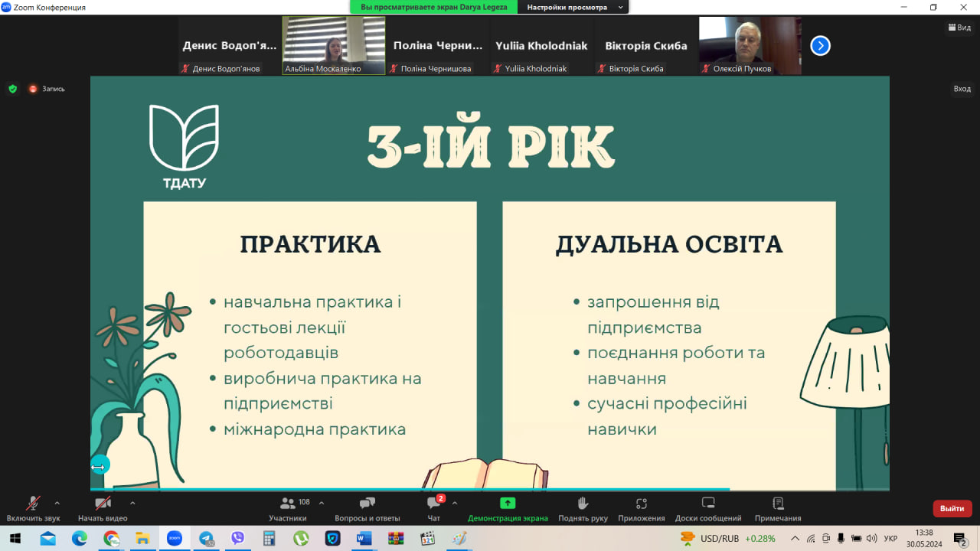Open Viber from taskbar
Screen dimensions: 980x551
(237, 539)
